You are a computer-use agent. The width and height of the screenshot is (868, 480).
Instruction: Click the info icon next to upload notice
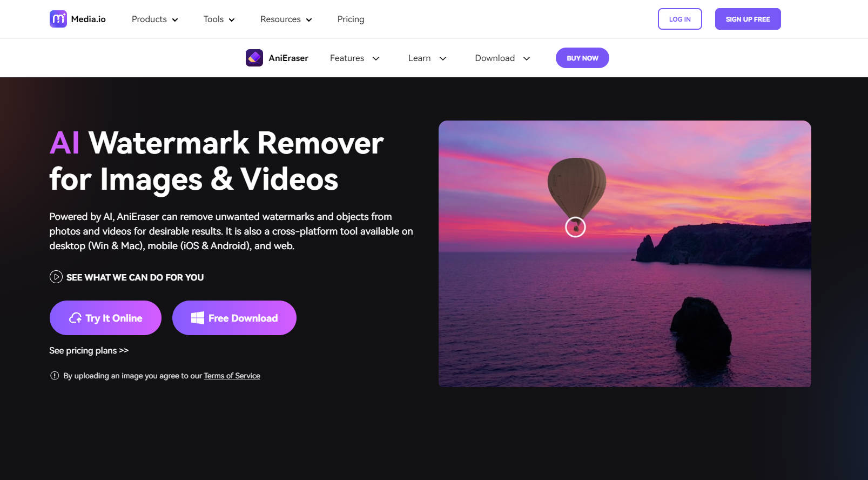pyautogui.click(x=55, y=376)
